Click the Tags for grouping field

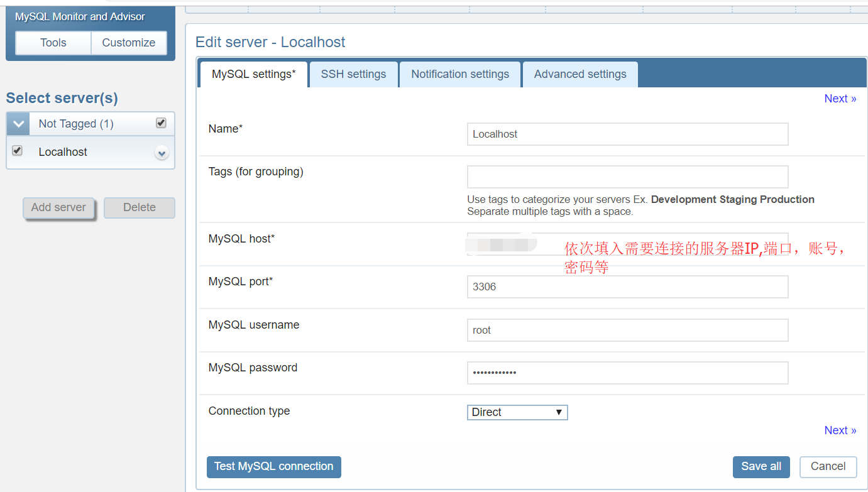tap(627, 177)
